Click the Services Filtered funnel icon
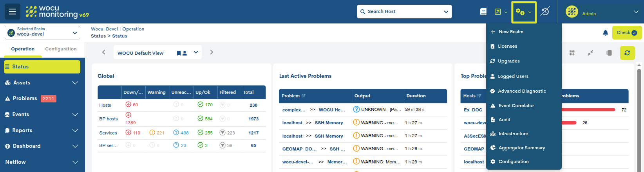 click(223, 133)
